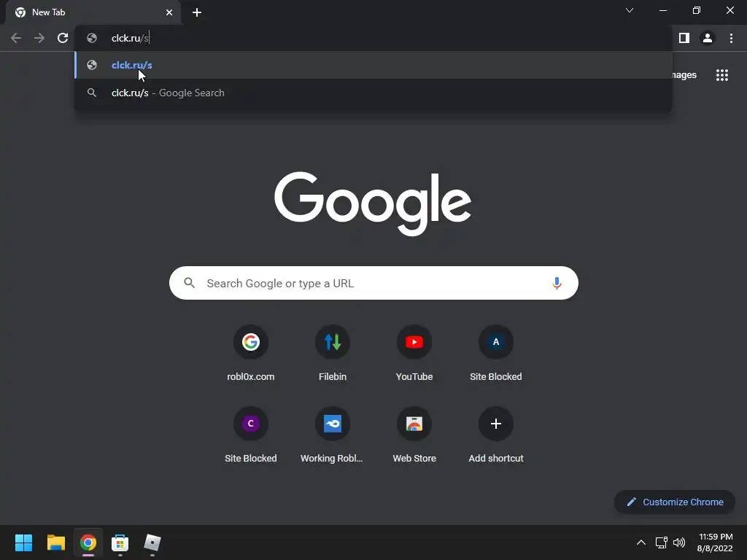
Task: Show hidden system tray icons
Action: point(641,542)
